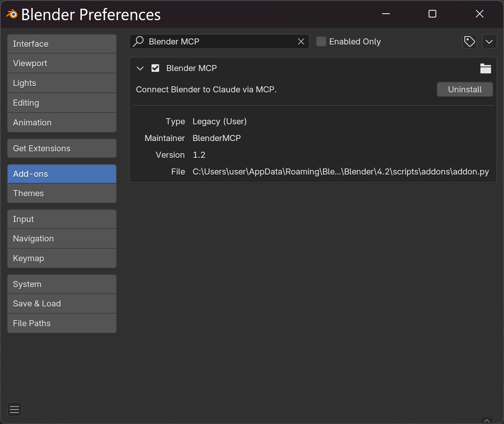Image resolution: width=504 pixels, height=424 pixels.
Task: Disable the Blender MCP add-on checkbox
Action: click(155, 68)
